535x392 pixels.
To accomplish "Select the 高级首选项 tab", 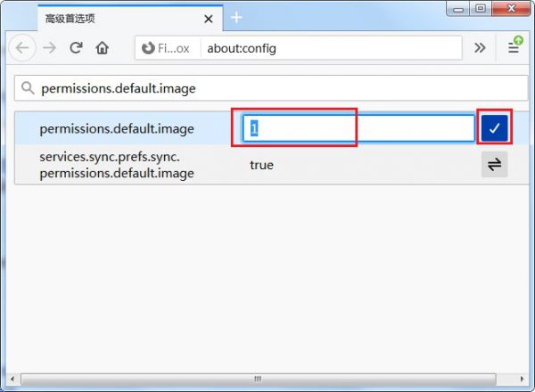I will click(x=116, y=18).
